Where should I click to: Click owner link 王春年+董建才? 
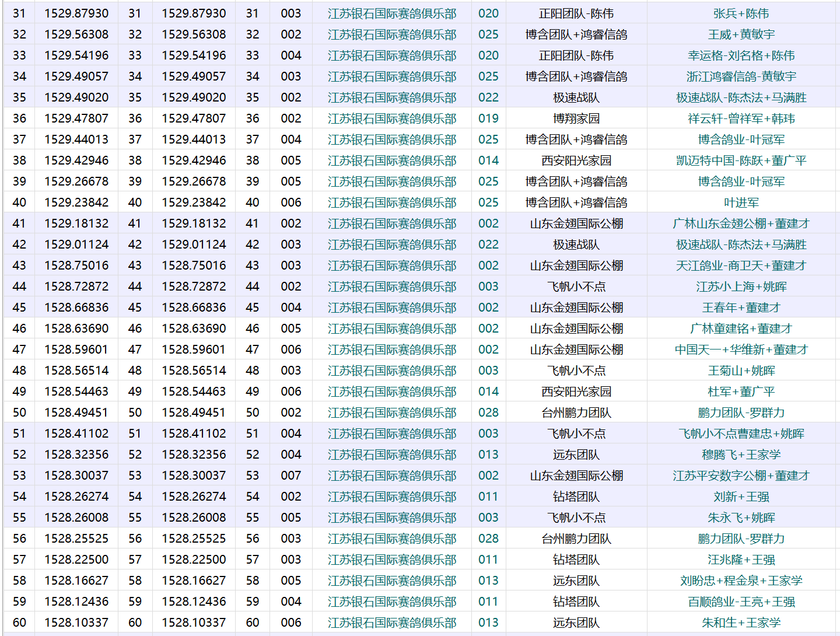point(741,307)
